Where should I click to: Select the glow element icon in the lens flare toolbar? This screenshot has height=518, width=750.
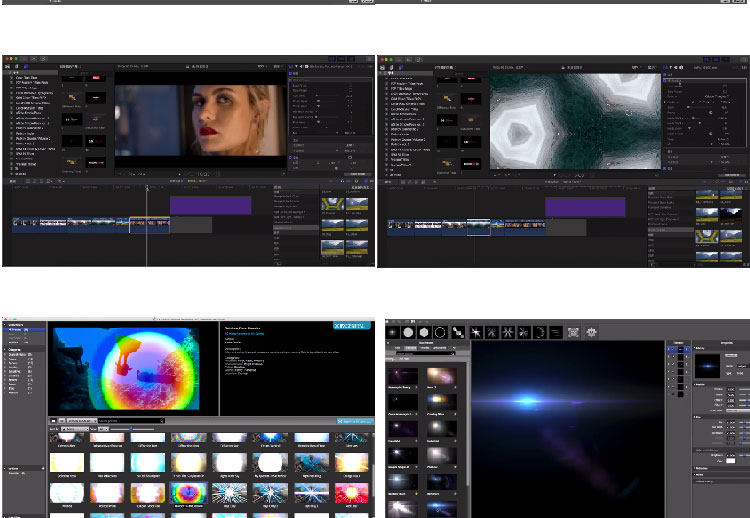392,332
